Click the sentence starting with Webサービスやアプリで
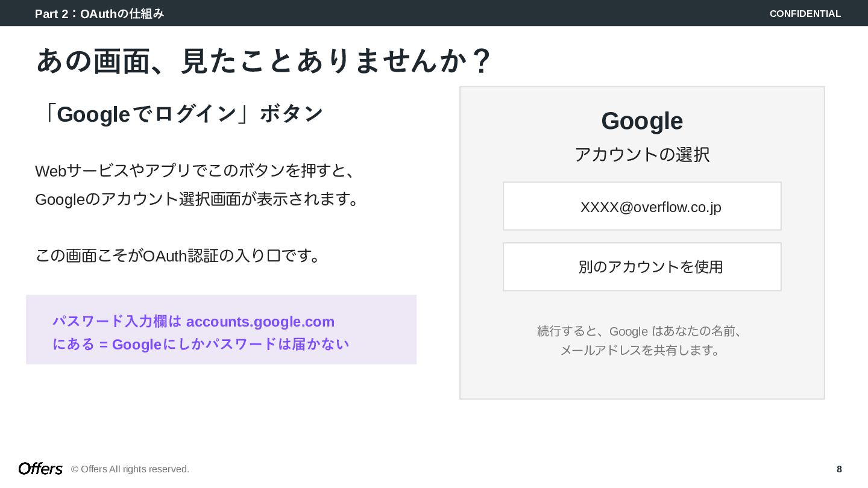This screenshot has height=488, width=868. (195, 170)
